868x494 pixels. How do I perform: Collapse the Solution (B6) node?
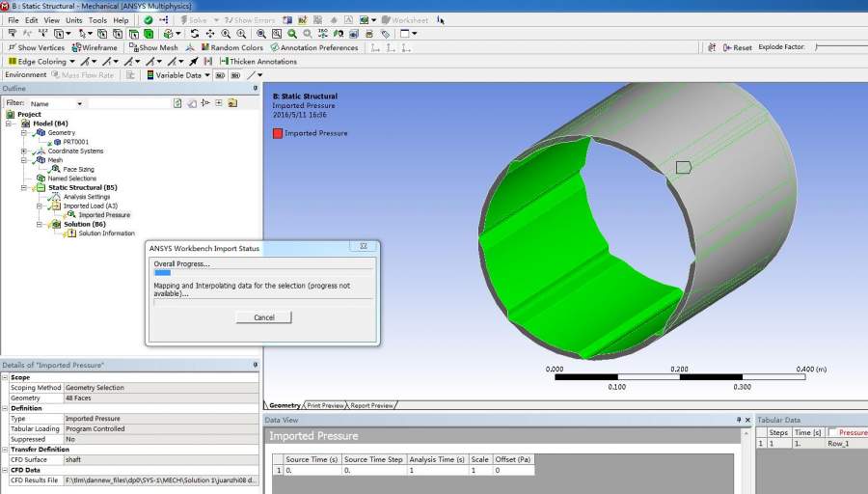40,224
